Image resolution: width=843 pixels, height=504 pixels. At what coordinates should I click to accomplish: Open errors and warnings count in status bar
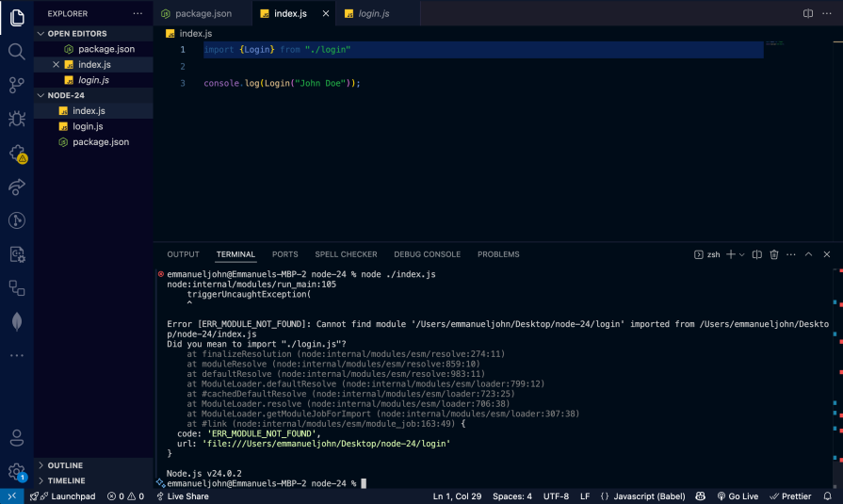[x=125, y=496]
